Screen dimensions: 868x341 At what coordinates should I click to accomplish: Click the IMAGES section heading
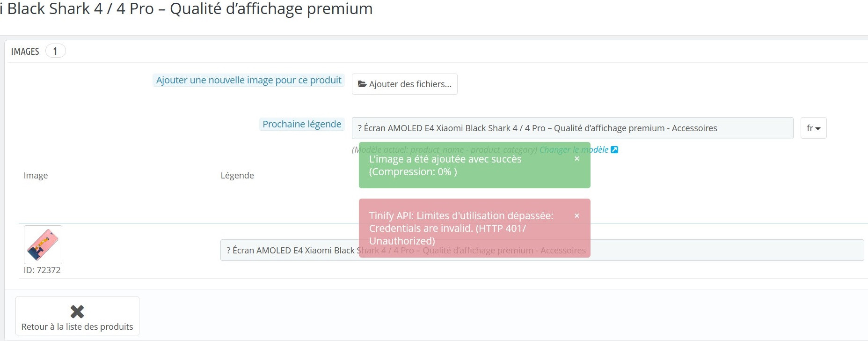[25, 52]
